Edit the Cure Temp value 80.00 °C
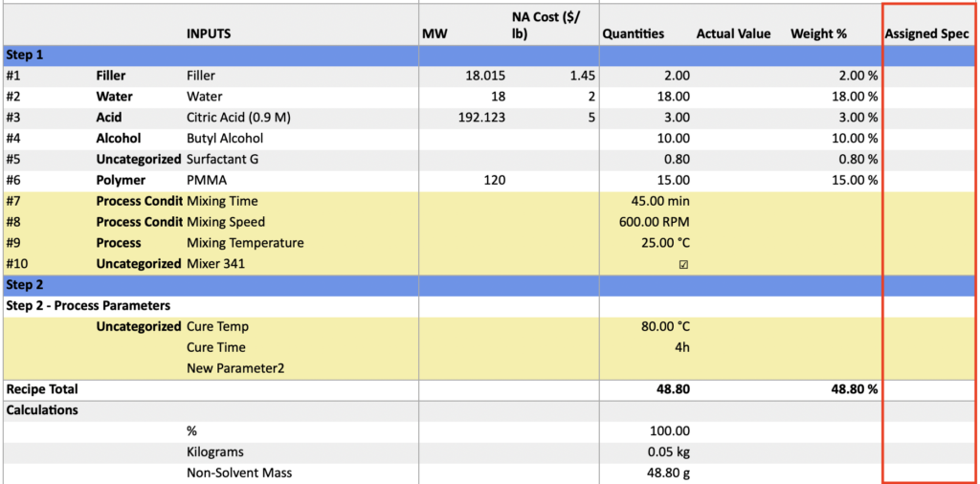The image size is (980, 484). 665,326
